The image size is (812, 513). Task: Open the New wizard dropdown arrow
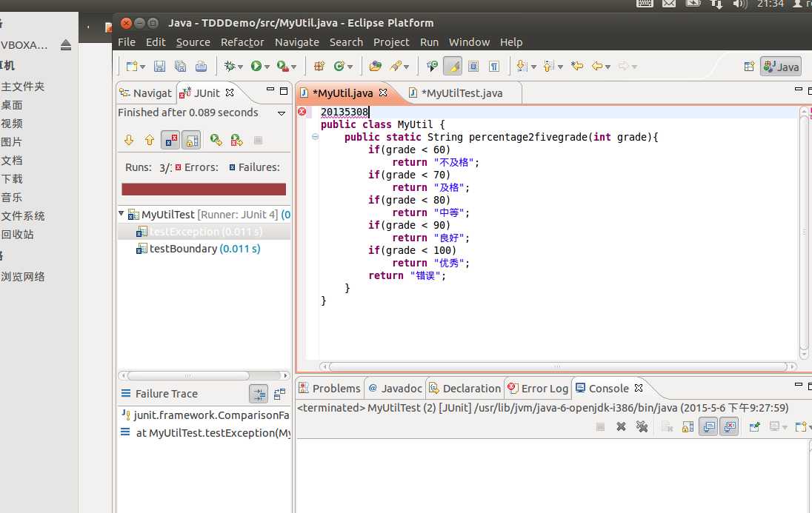tap(143, 67)
